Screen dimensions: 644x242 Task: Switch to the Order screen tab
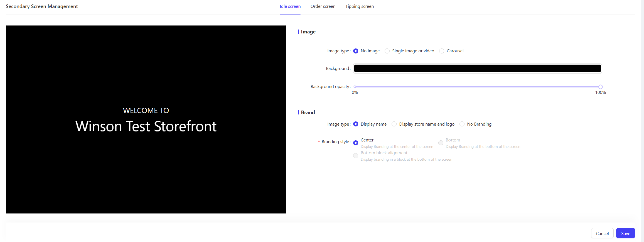tap(323, 6)
